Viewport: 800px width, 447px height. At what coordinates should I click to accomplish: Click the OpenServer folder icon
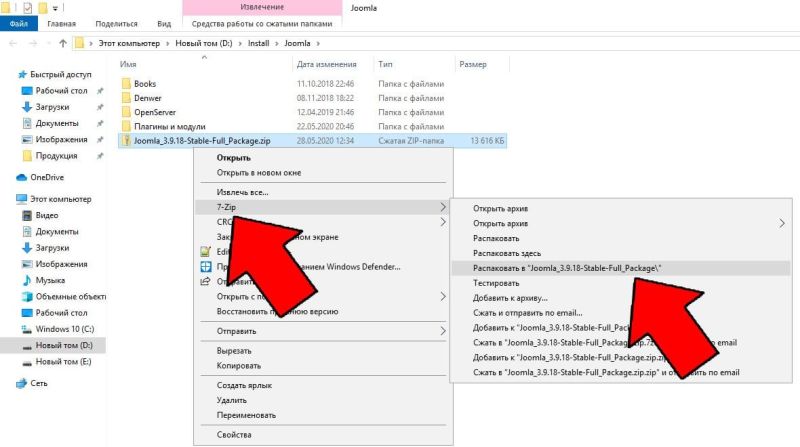(x=126, y=112)
